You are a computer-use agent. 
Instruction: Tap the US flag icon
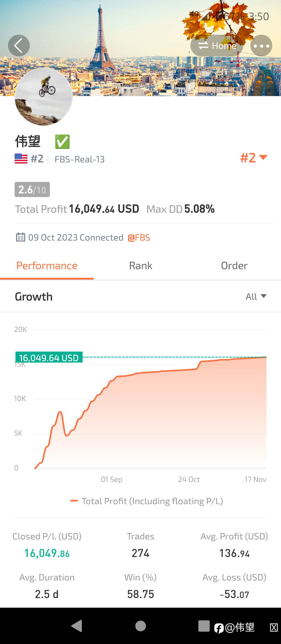21,159
